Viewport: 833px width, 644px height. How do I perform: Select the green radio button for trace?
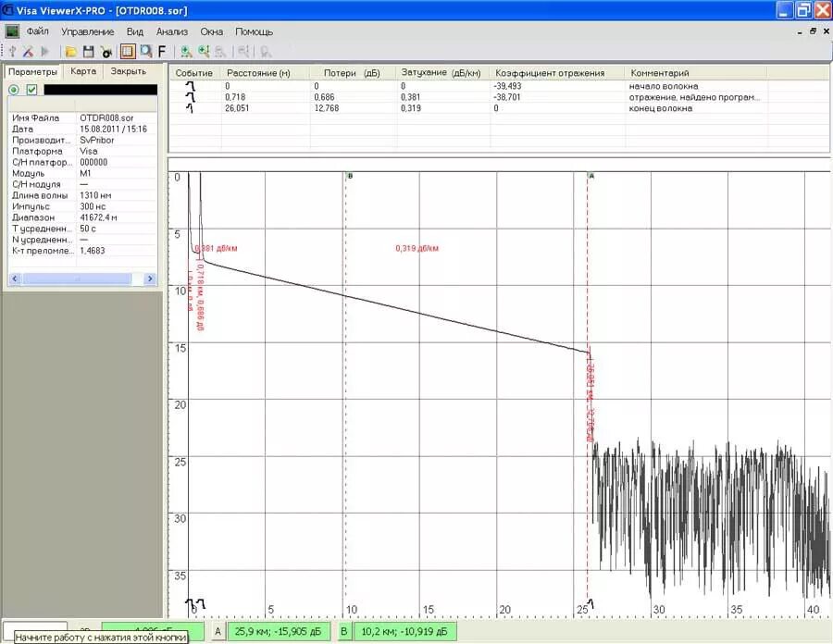[14, 90]
